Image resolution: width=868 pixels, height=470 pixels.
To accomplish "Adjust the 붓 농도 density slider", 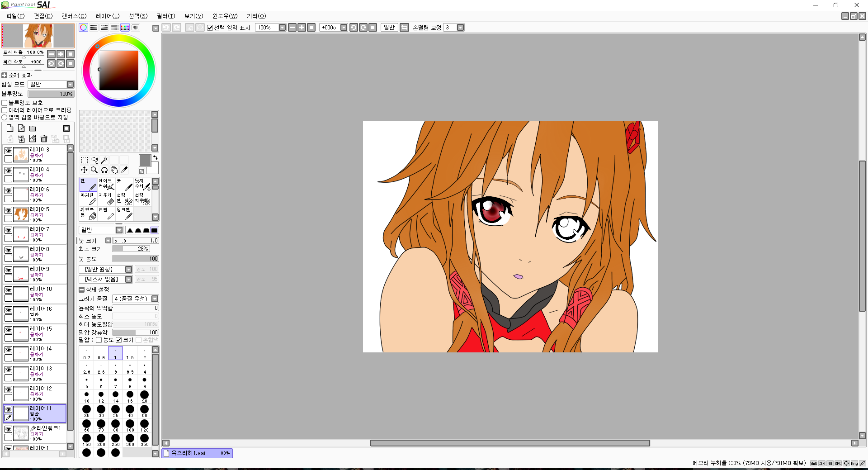I will coord(136,259).
